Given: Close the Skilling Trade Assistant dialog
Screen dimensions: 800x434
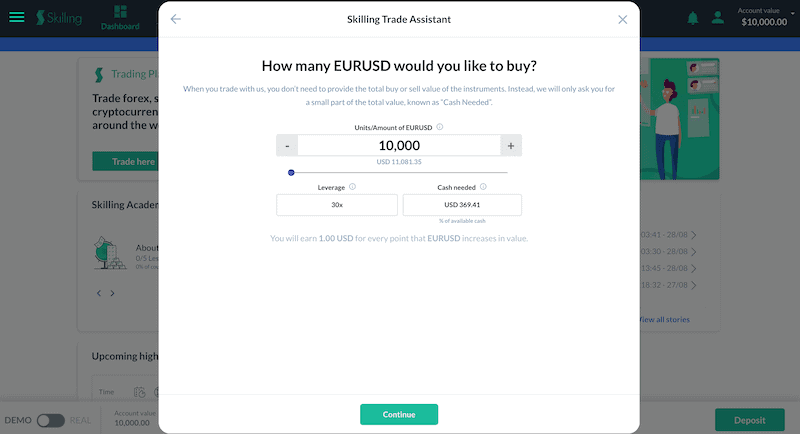Looking at the screenshot, I should (622, 19).
